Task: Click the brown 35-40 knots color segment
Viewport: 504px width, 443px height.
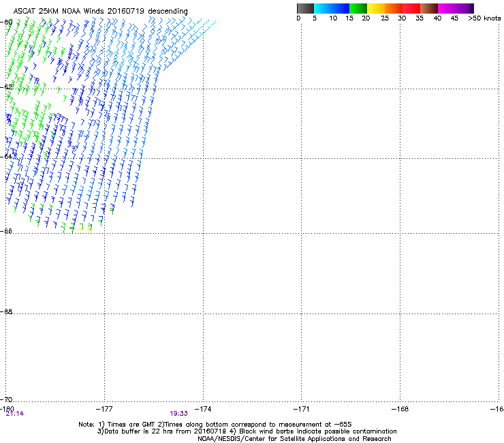Action: [x=429, y=8]
